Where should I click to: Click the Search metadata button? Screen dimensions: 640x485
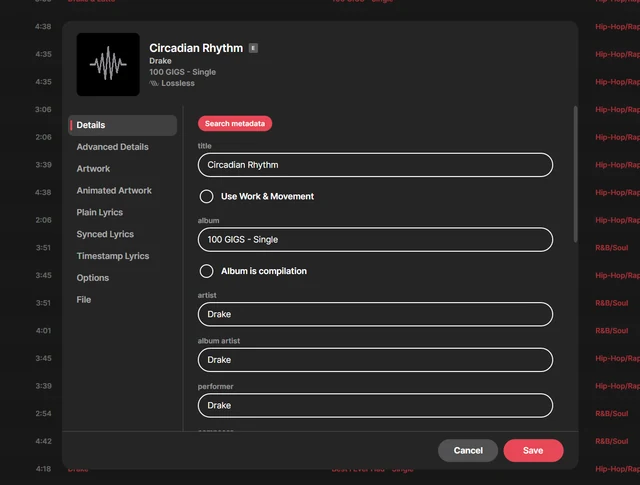tap(235, 124)
